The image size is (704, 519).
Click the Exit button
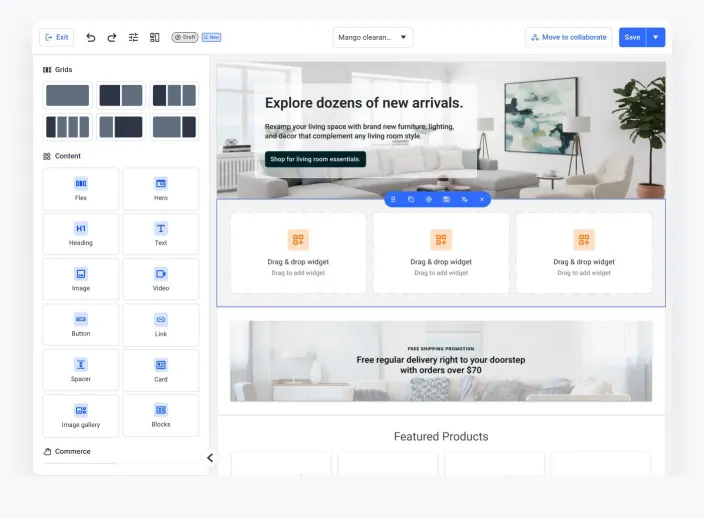(57, 37)
